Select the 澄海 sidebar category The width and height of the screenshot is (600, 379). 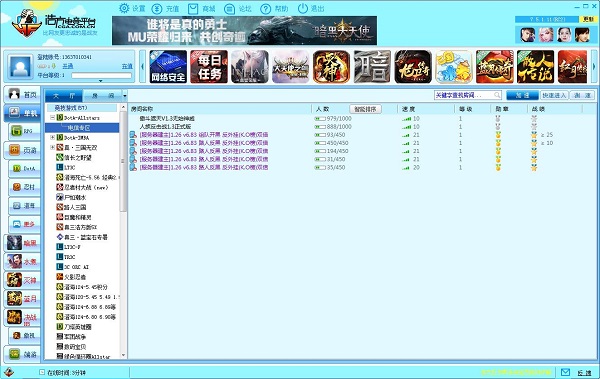[x=24, y=206]
